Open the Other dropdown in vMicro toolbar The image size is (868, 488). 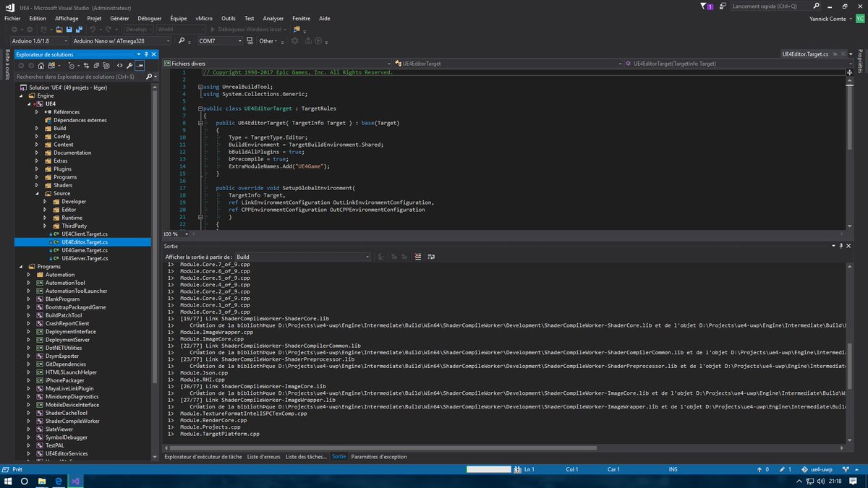267,40
